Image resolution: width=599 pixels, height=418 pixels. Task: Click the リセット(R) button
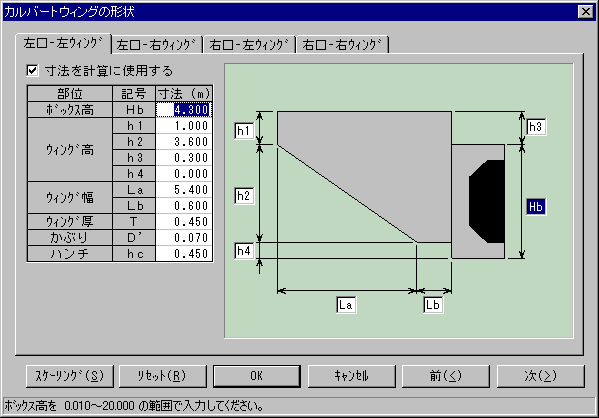(163, 376)
